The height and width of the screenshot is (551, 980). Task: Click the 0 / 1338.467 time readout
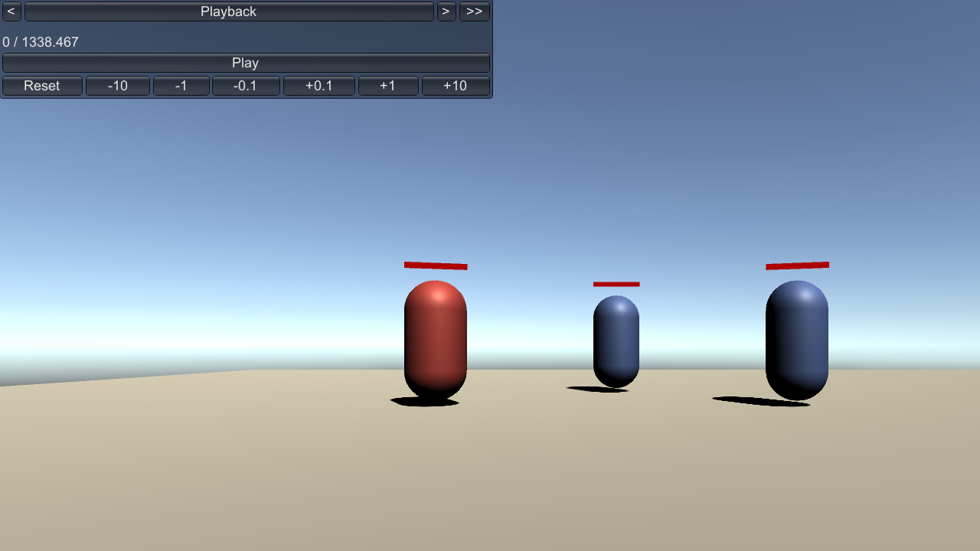pos(41,42)
